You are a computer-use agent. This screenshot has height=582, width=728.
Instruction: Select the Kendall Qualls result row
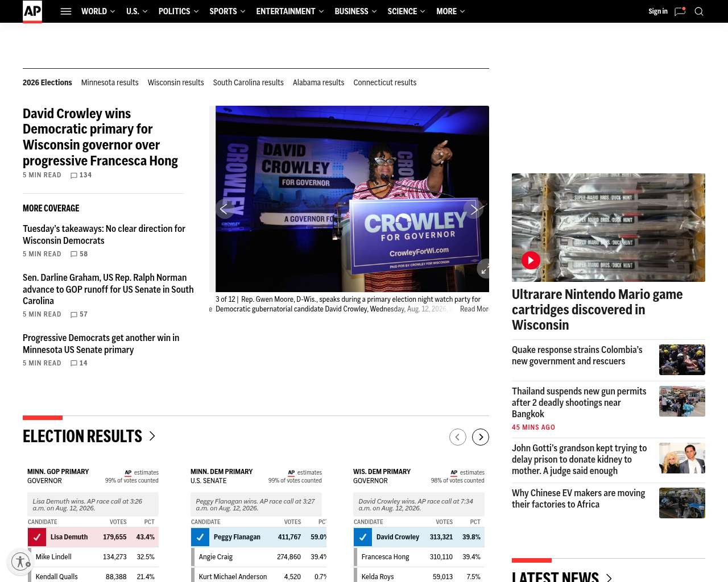click(93, 575)
